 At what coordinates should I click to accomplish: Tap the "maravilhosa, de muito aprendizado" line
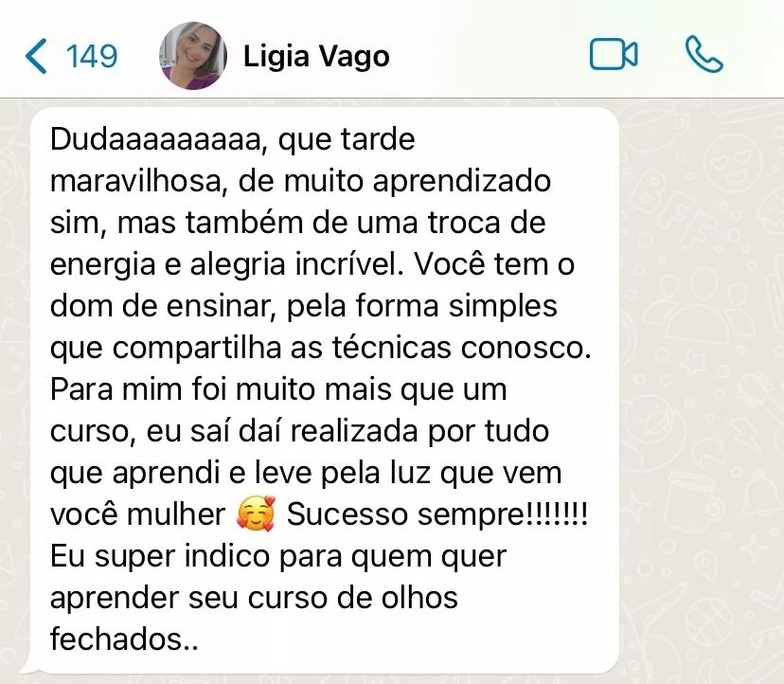300,181
